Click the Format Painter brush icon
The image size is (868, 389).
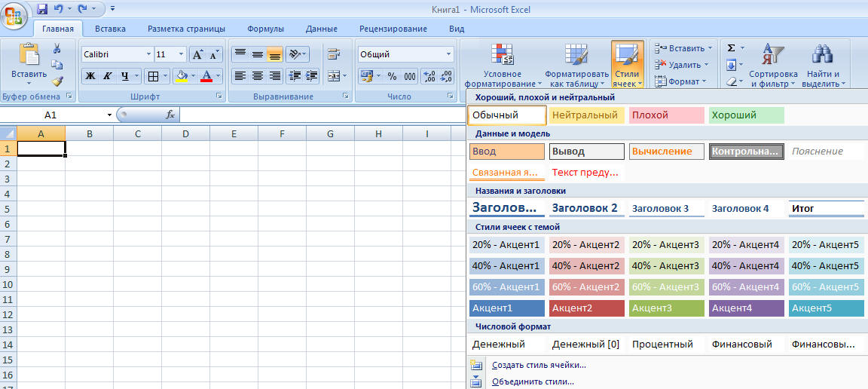coord(57,81)
